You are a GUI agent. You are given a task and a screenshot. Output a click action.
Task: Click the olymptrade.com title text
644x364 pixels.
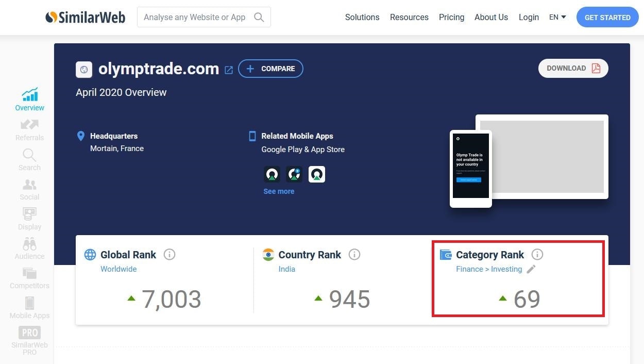(159, 69)
